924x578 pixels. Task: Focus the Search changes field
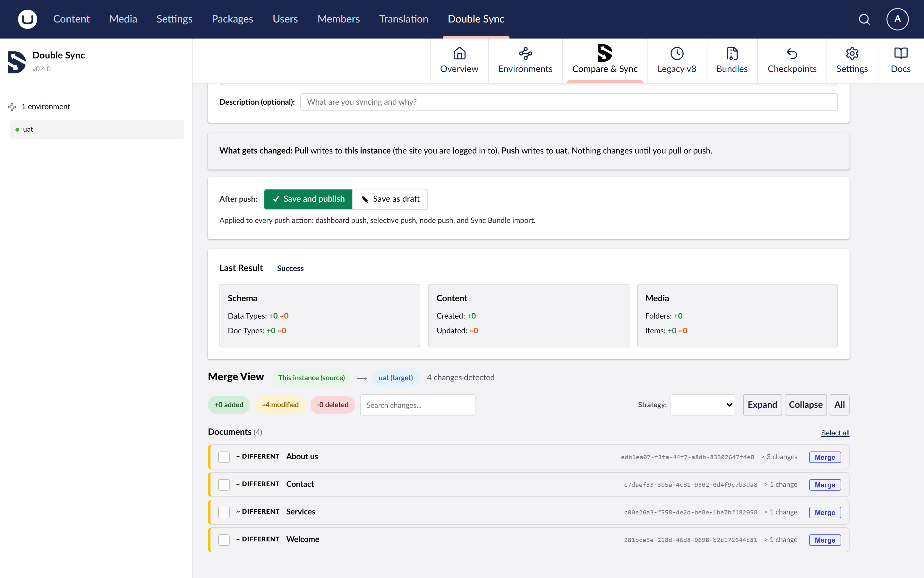tap(417, 405)
